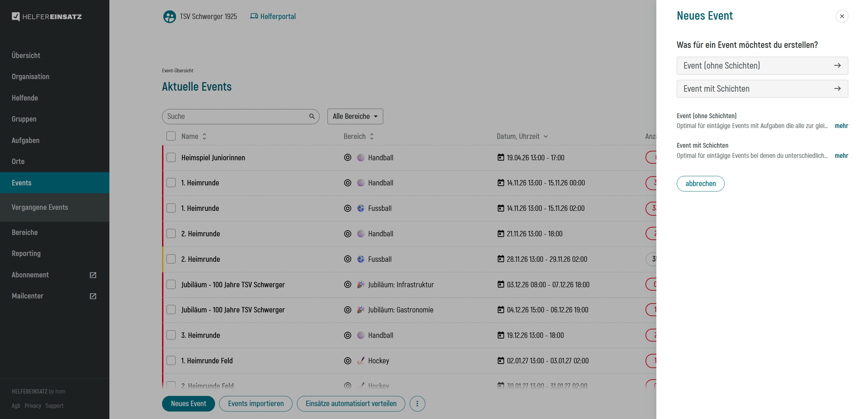Sort by Datum, Uhrzeit column chevron
Screen dimensions: 868x419
point(546,136)
